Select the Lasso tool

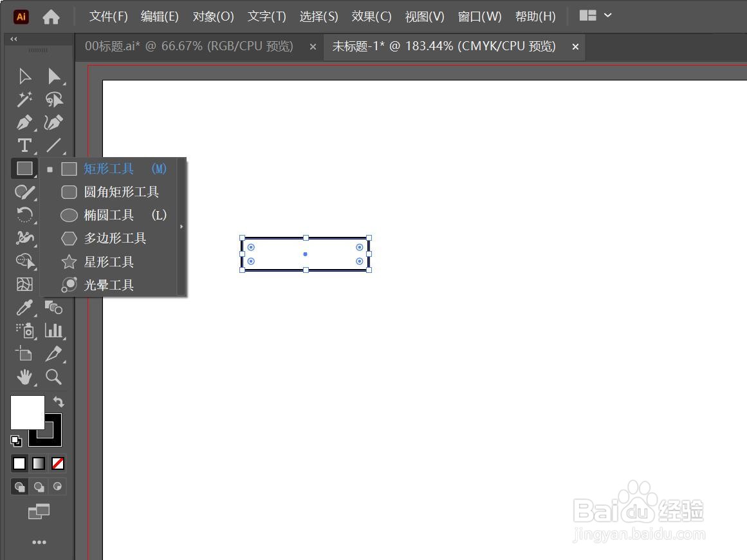coord(54,99)
